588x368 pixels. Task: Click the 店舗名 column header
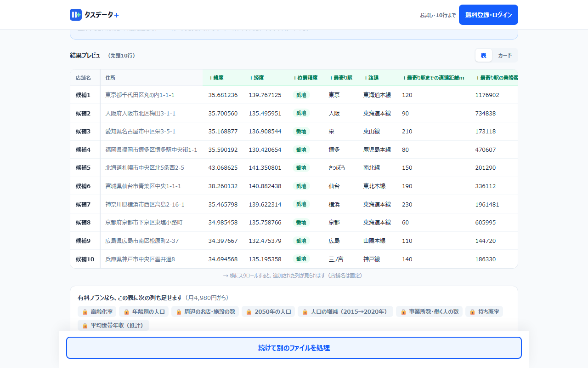click(x=85, y=78)
